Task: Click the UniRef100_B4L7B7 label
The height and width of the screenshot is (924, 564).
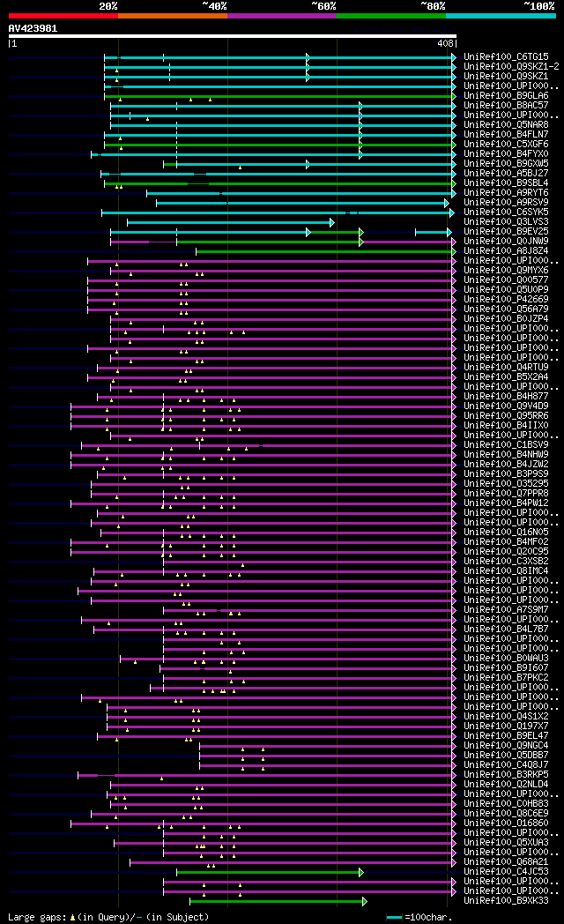Action: click(506, 629)
